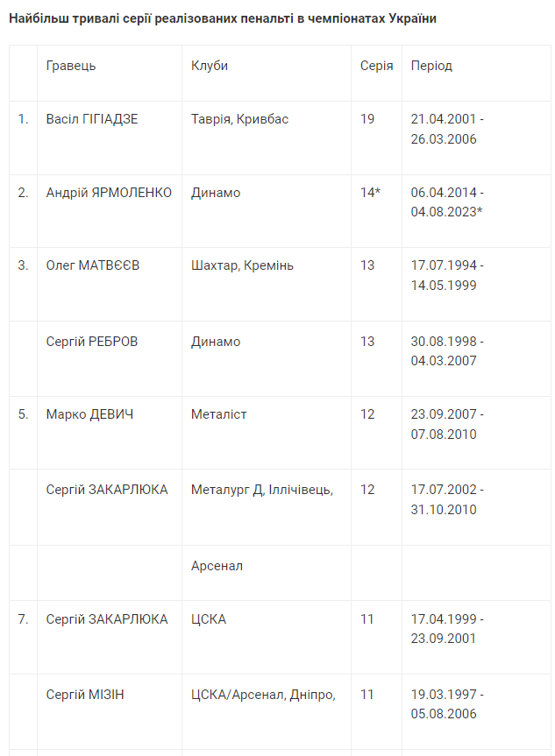Click the Серія column header
Image resolution: width=555 pixels, height=756 pixels.
click(x=376, y=66)
